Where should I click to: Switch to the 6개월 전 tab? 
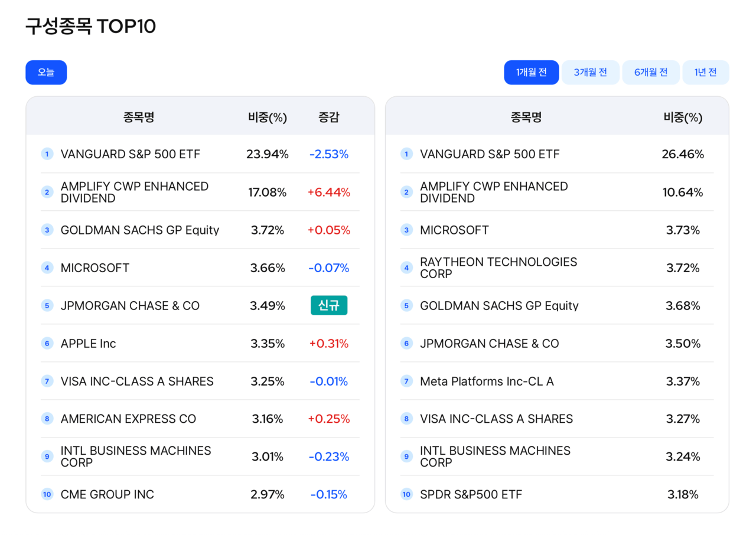click(x=651, y=73)
